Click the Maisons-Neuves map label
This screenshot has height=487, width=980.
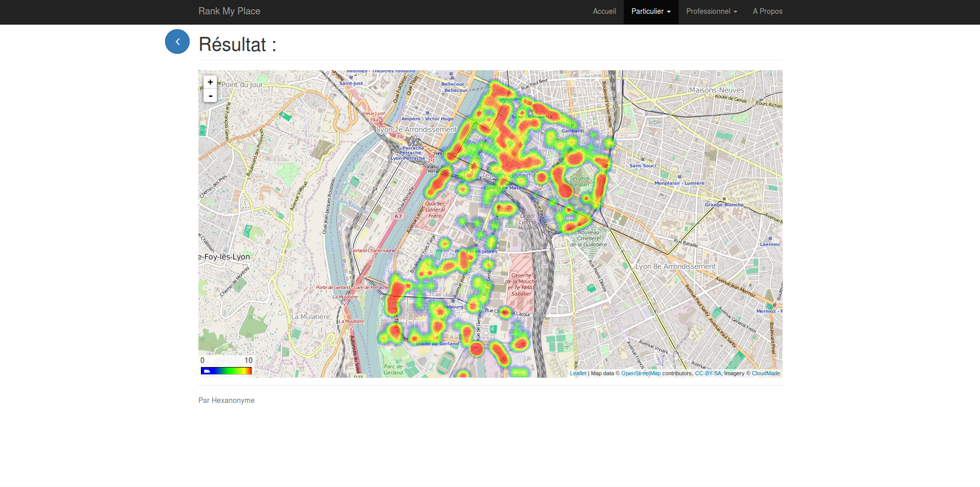[x=717, y=90]
